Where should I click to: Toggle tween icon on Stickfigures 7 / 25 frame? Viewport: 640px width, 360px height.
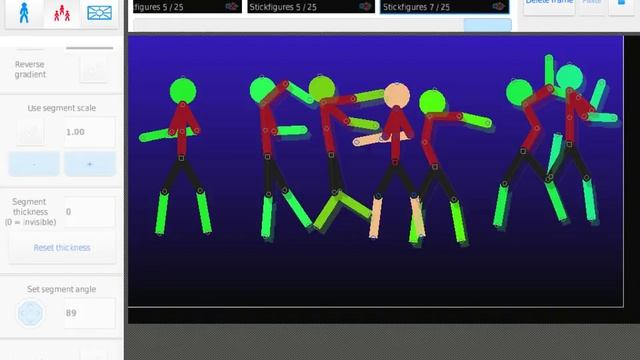click(x=498, y=6)
